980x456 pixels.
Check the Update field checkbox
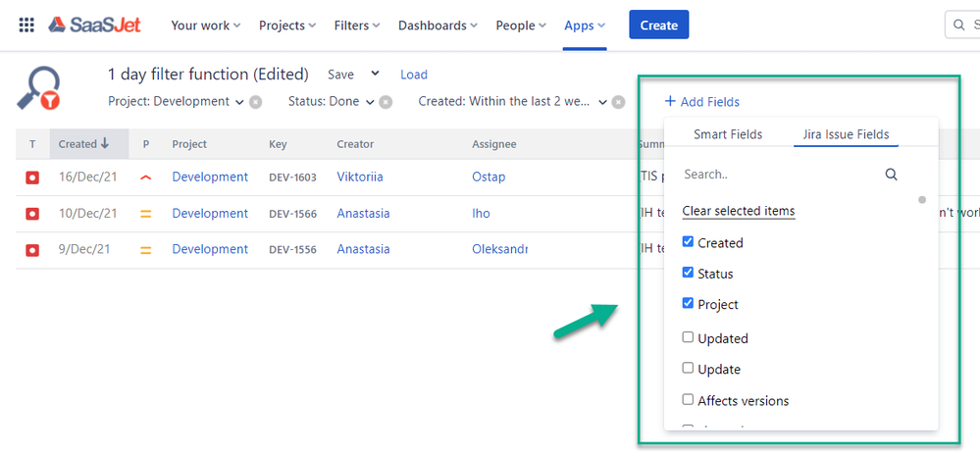coord(688,368)
